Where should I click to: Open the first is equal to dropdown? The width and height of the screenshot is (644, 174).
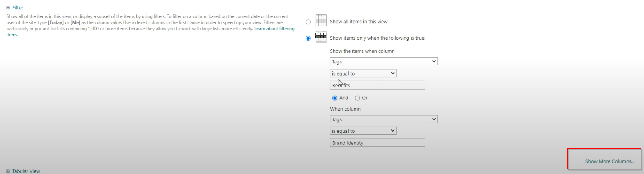point(363,73)
